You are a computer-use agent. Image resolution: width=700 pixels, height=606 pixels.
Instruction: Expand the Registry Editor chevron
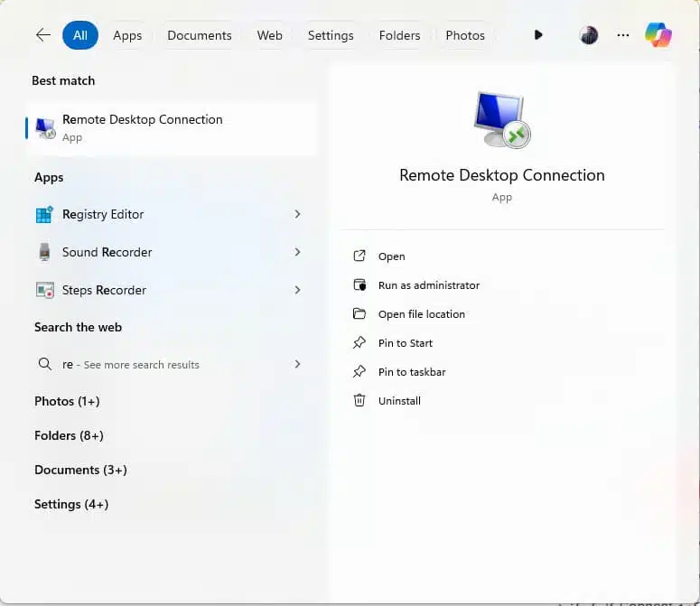297,215
